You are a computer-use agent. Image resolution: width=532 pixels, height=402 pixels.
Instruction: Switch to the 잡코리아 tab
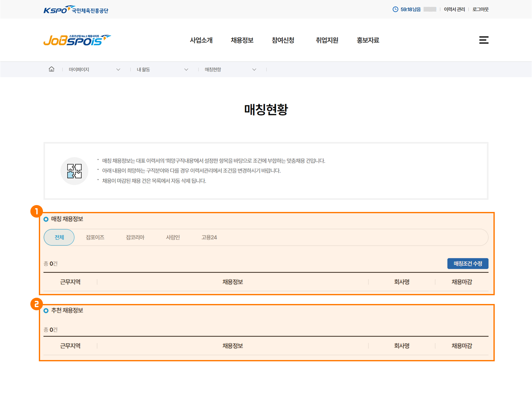coord(135,237)
